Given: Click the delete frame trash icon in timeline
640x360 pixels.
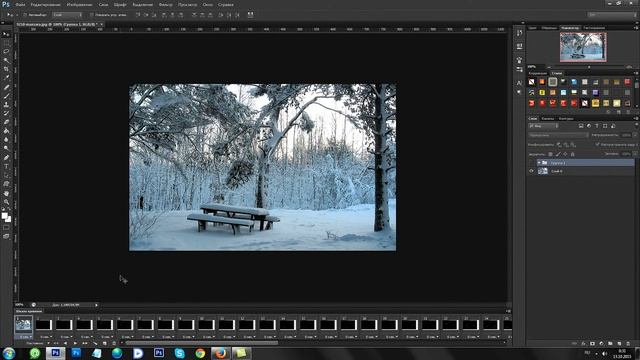Looking at the screenshot, I should (x=114, y=343).
